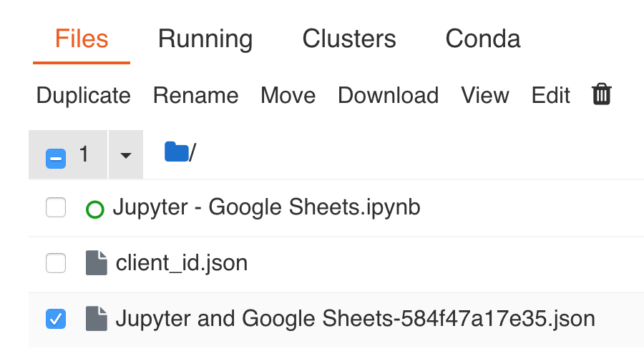Click the Move button
The height and width of the screenshot is (356, 644).
tap(288, 96)
